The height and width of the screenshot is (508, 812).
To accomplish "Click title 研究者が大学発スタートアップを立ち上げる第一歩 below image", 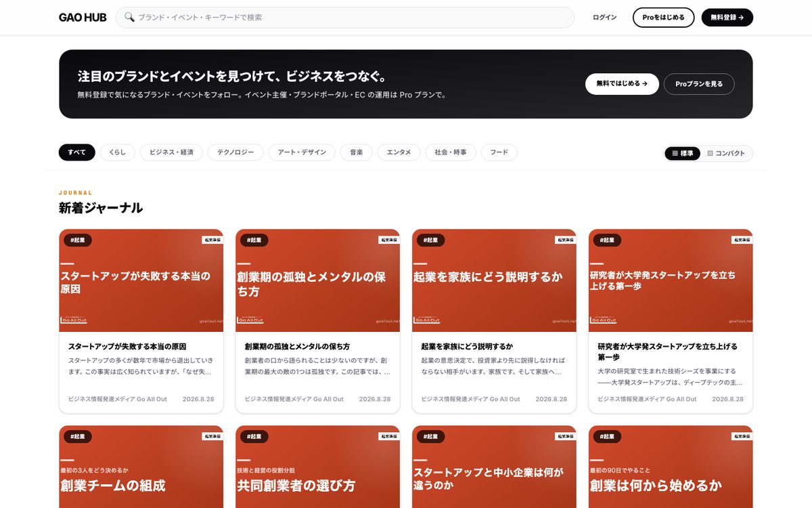I will click(668, 352).
